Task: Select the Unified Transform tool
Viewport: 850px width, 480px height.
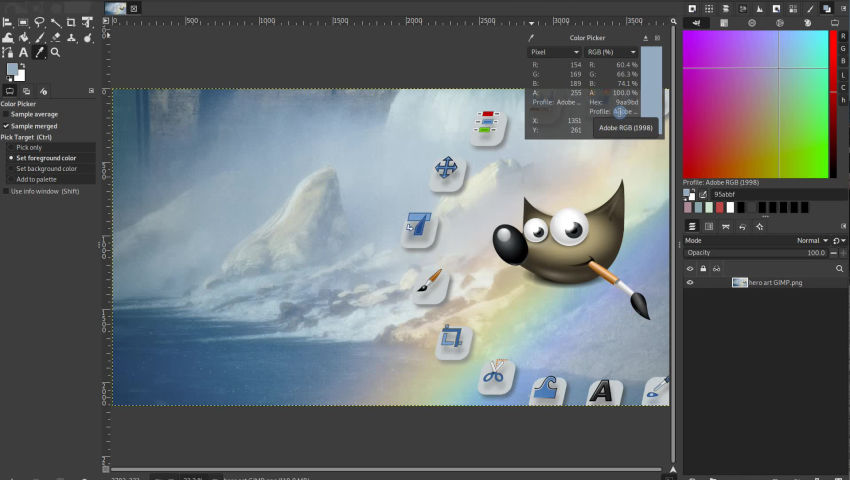Action: pyautogui.click(x=87, y=22)
